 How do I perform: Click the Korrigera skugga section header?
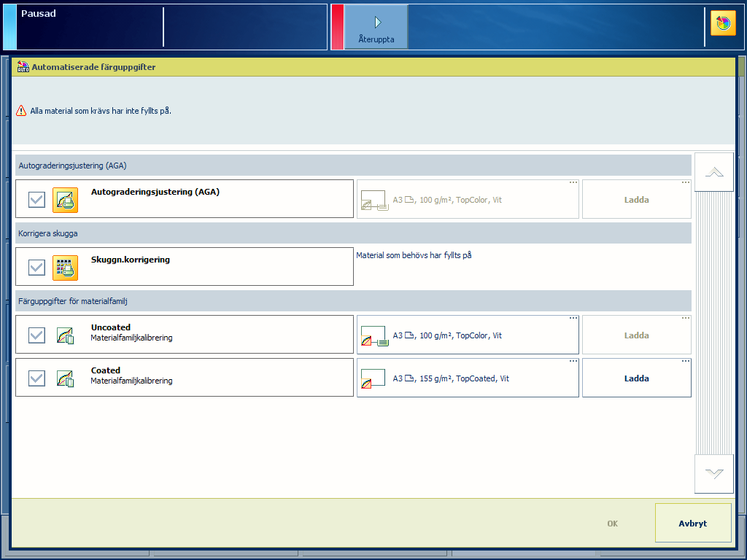pos(353,233)
